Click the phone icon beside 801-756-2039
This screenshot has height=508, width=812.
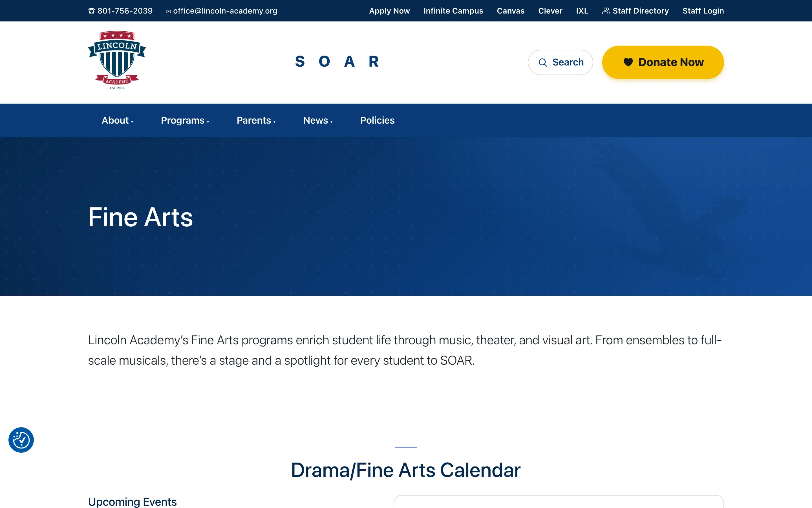click(91, 11)
